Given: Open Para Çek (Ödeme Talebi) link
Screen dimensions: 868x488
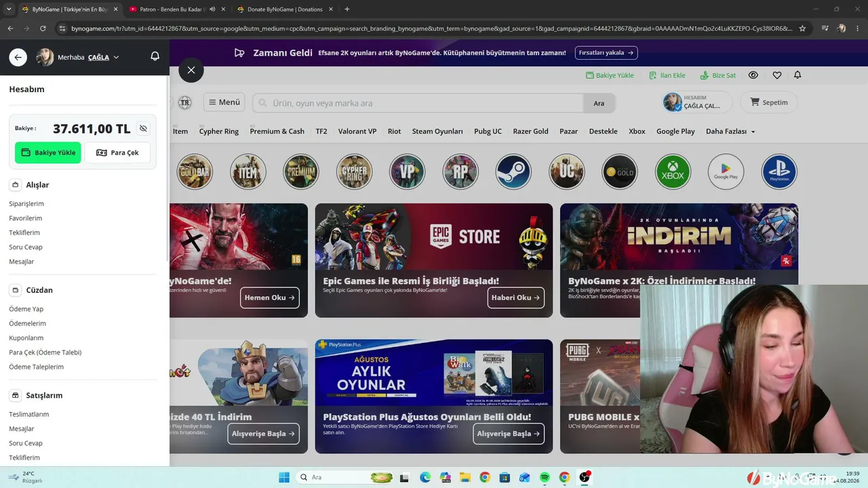Looking at the screenshot, I should (x=45, y=352).
